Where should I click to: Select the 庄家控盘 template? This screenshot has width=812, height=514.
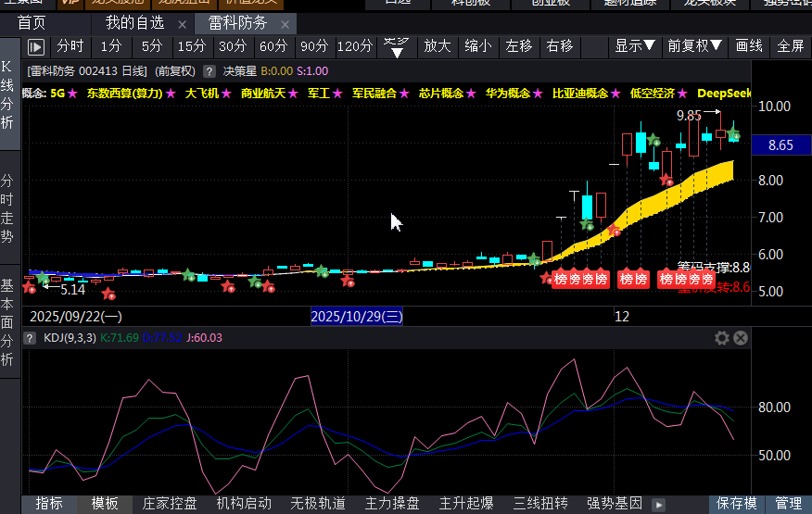coord(170,504)
